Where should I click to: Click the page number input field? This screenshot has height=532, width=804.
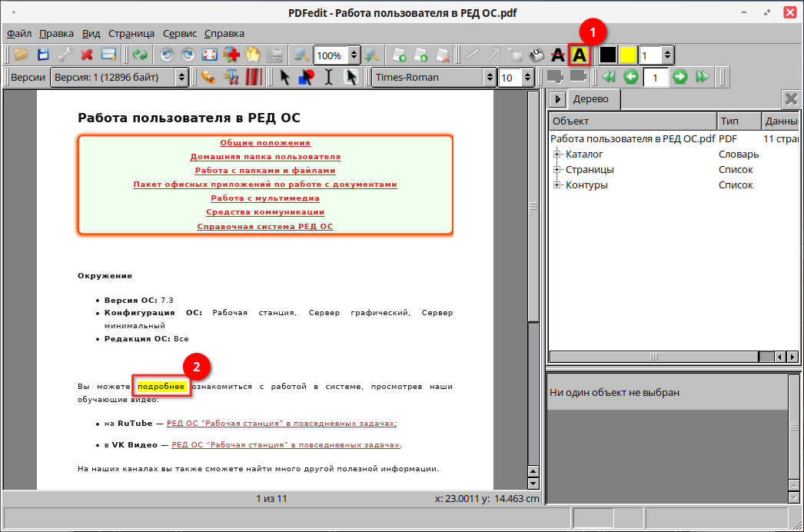click(655, 77)
